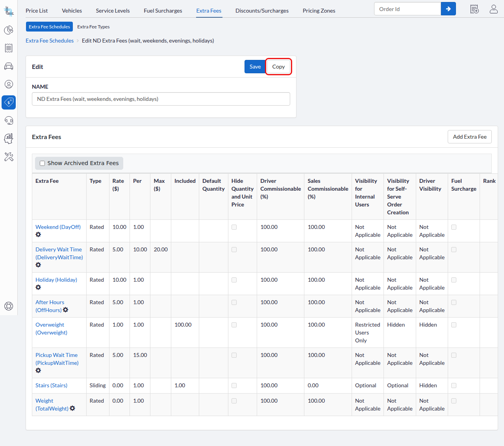
Task: Open the Price List tab
Action: pyautogui.click(x=37, y=11)
